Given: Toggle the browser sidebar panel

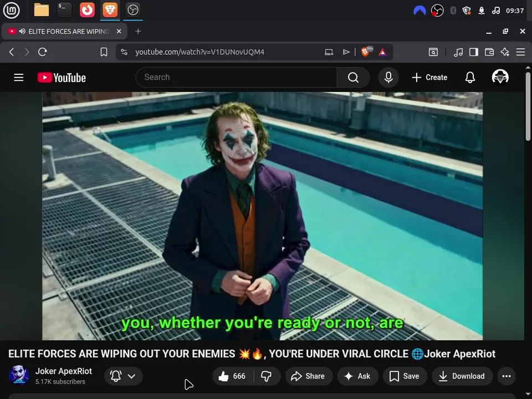Looking at the screenshot, I should (x=474, y=52).
